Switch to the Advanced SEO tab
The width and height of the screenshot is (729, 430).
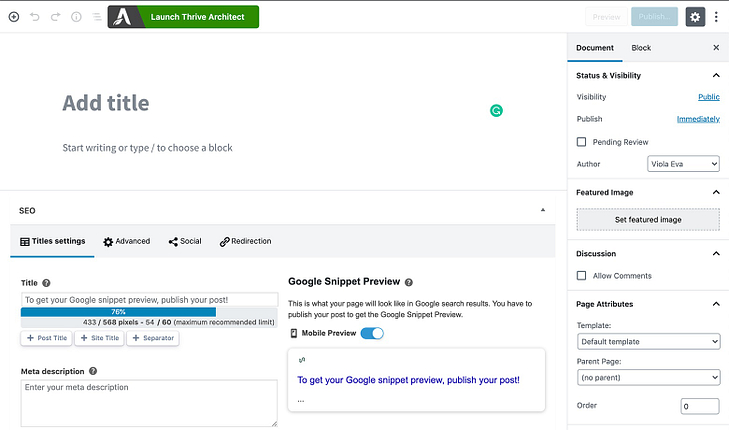(126, 241)
